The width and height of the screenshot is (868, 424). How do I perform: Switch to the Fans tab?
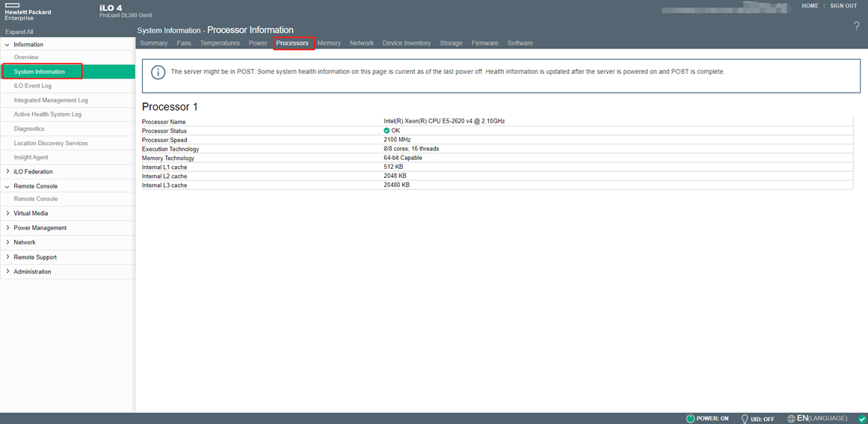(x=184, y=43)
